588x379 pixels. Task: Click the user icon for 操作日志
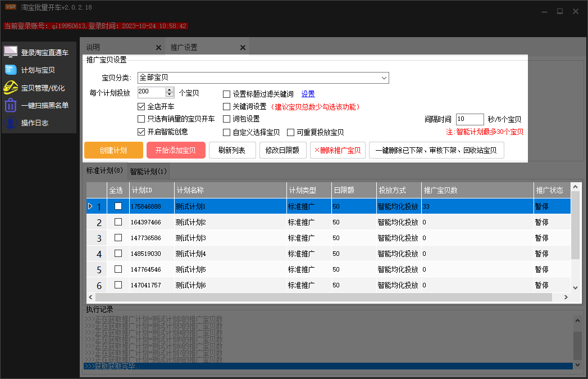pyautogui.click(x=11, y=123)
